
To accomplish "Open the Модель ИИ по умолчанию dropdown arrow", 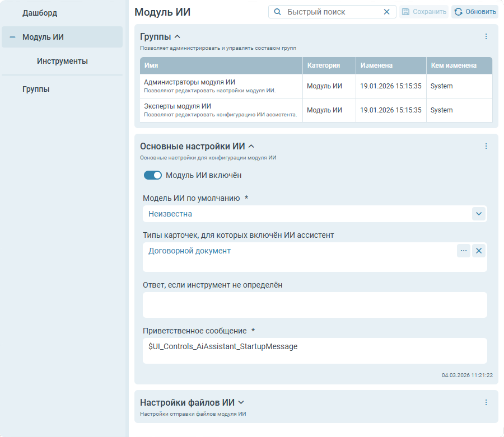I will tap(479, 214).
